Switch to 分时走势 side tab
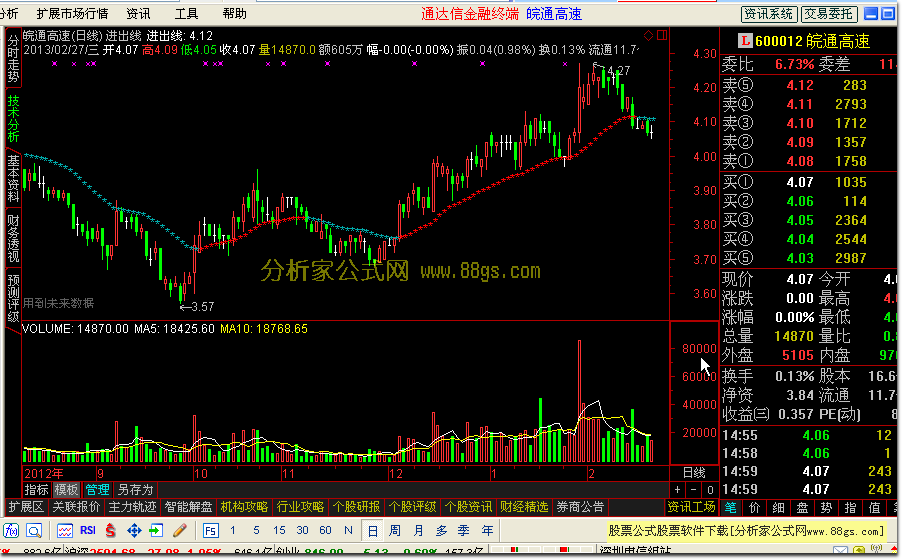 (x=13, y=57)
